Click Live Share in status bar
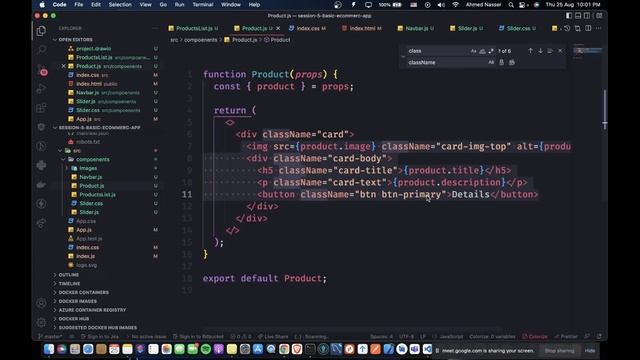The height and width of the screenshot is (360, 640). (x=273, y=337)
